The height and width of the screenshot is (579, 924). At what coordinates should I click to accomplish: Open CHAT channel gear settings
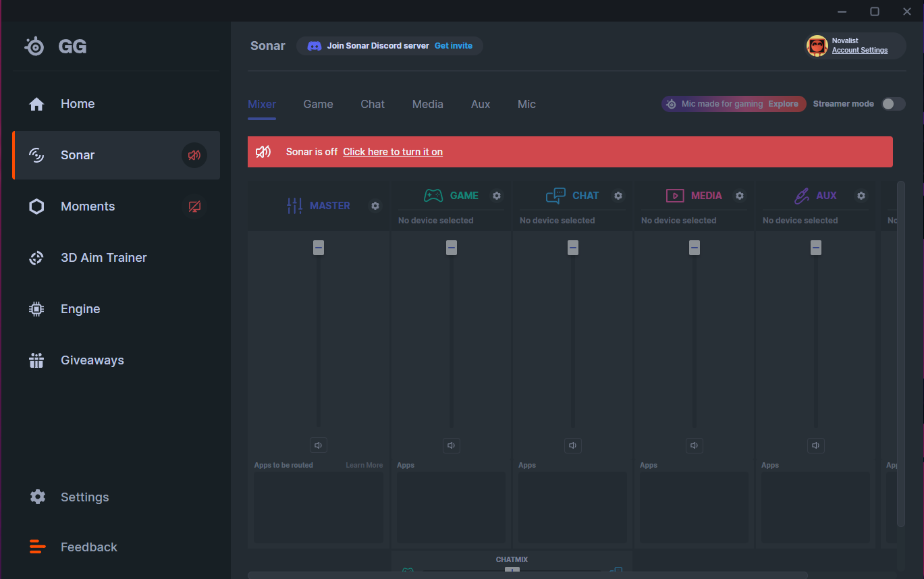point(618,196)
